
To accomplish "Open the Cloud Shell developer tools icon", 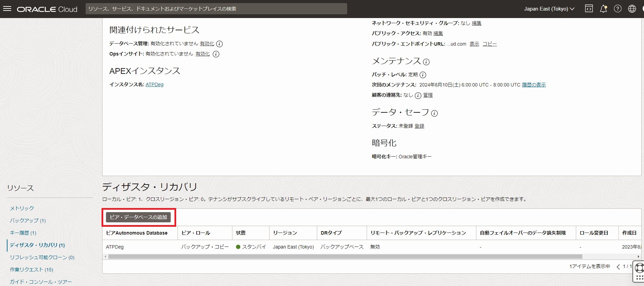I will [589, 9].
